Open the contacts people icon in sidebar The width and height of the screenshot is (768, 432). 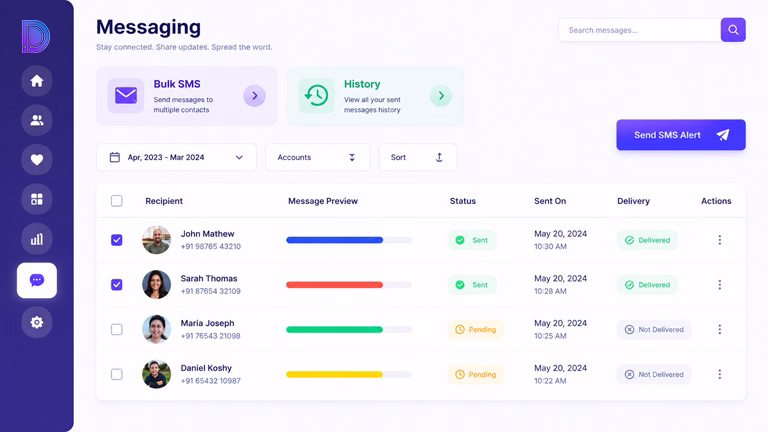(x=37, y=120)
